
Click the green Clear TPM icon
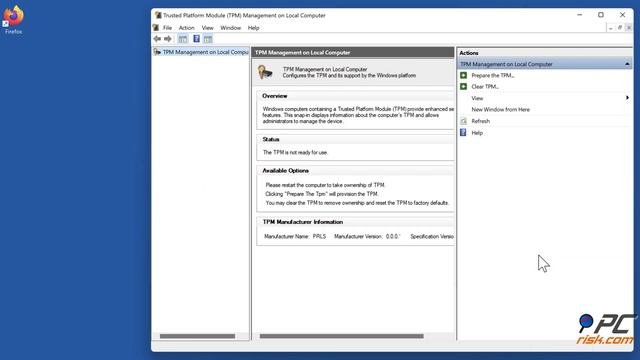pos(463,87)
